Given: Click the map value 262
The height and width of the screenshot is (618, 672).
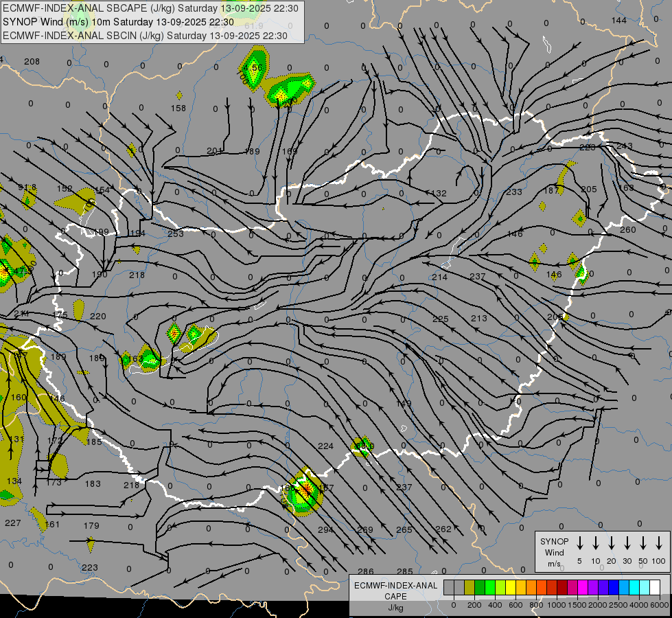Looking at the screenshot, I should coord(443,529).
